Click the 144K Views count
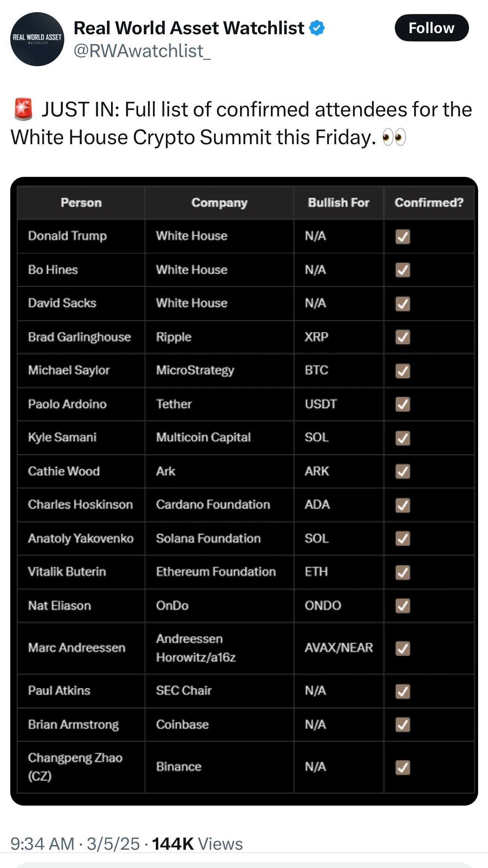The image size is (488, 868). 197,844
